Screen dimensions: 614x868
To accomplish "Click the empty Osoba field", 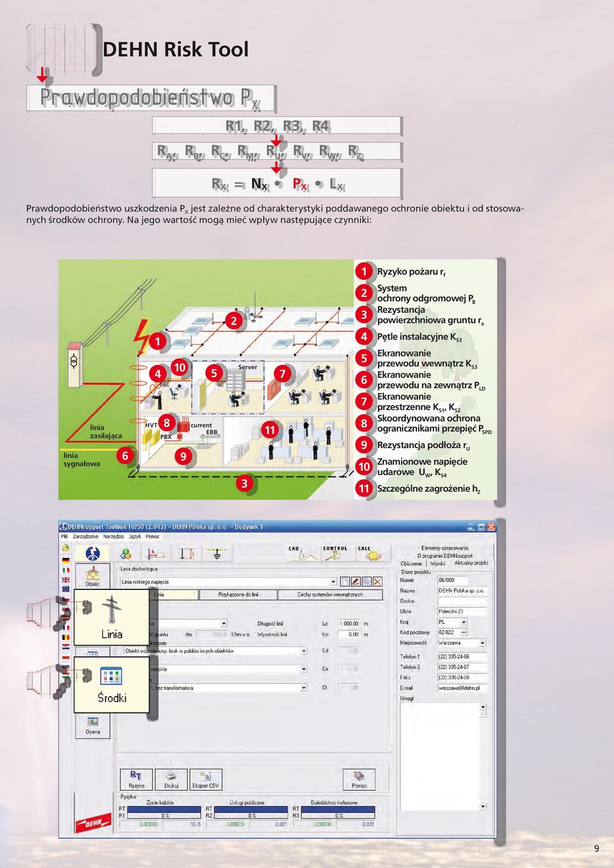I will point(462,601).
